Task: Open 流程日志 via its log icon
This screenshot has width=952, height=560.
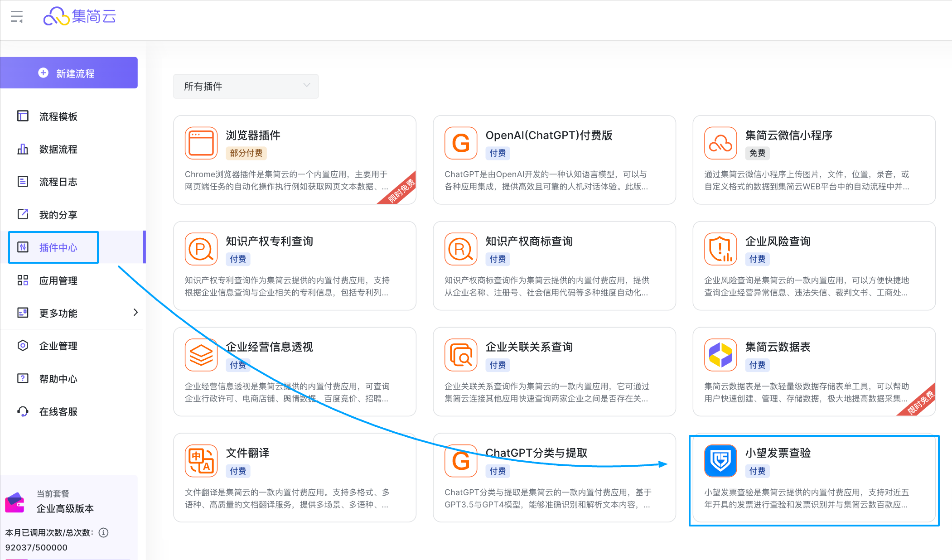Action: pos(23,182)
